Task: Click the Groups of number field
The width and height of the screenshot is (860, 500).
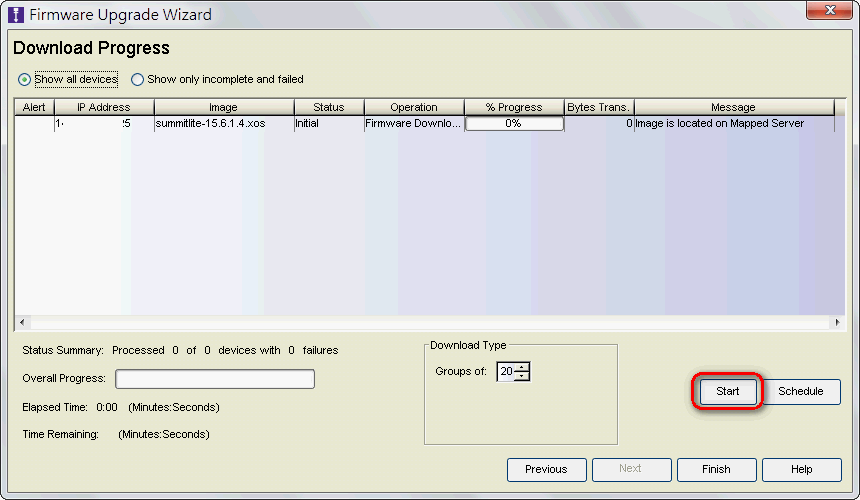Action: pyautogui.click(x=506, y=372)
